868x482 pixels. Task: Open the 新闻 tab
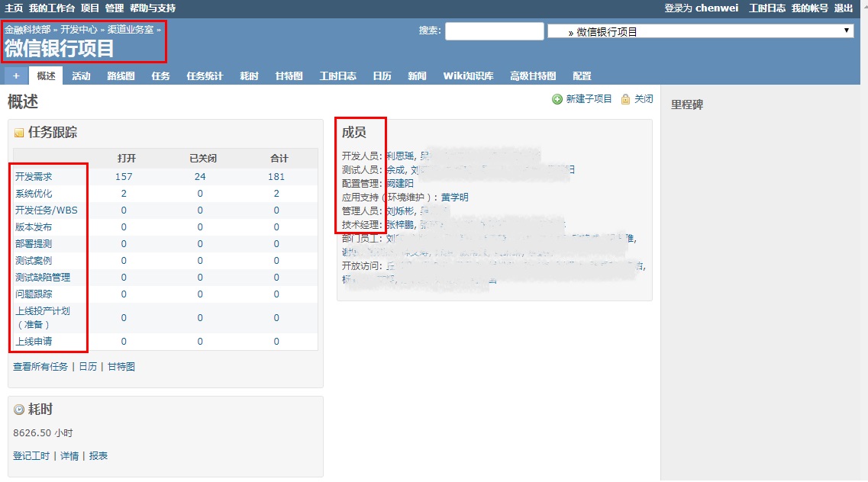coord(417,76)
